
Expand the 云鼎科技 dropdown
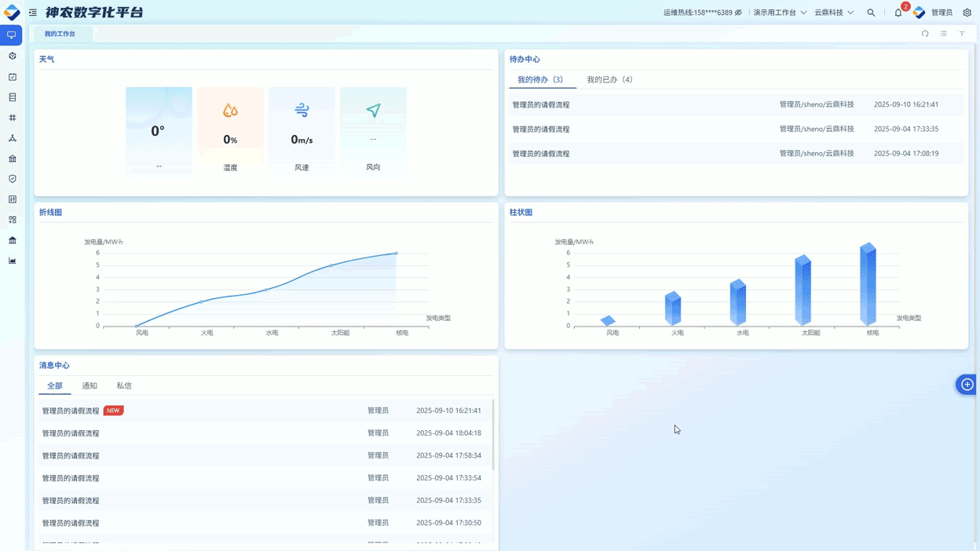pos(833,13)
